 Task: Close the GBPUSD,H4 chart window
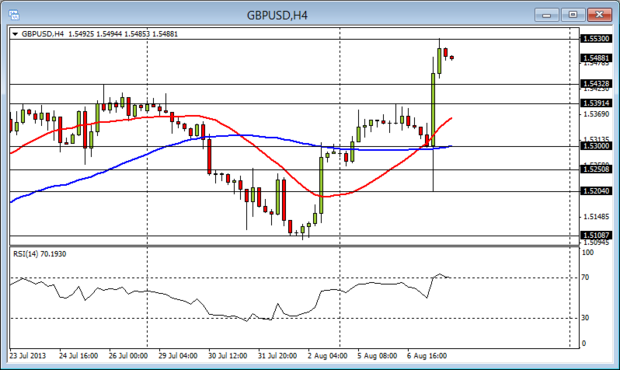click(599, 15)
